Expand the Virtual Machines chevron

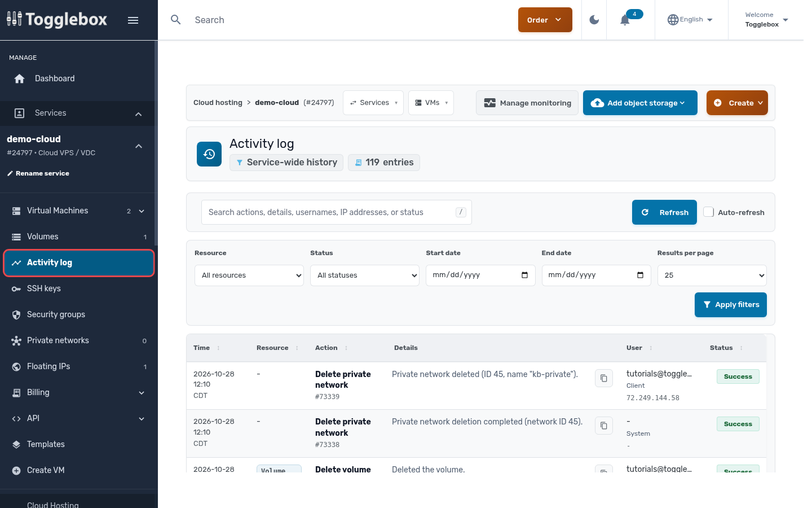tap(142, 211)
